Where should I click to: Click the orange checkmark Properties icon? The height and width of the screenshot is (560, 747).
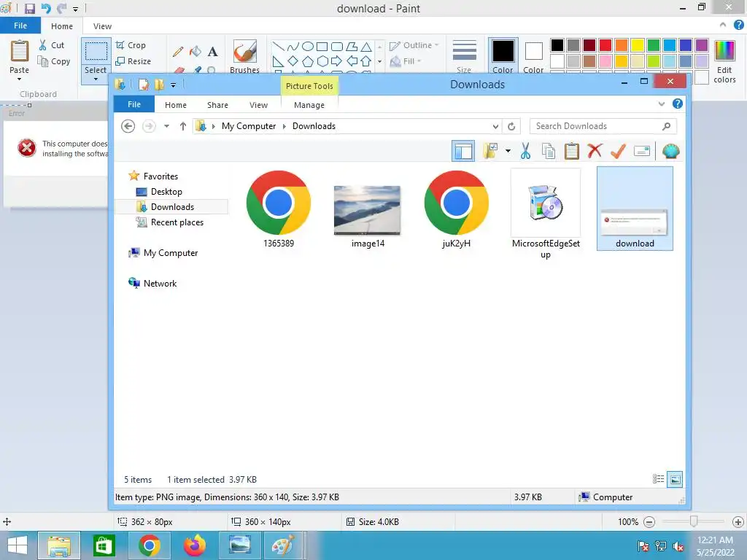[x=618, y=152]
